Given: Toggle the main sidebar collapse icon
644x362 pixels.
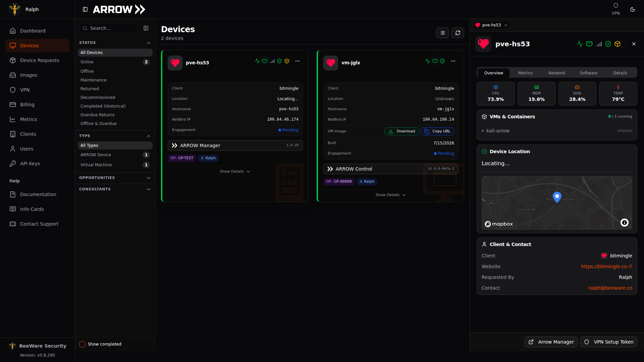Looking at the screenshot, I should pos(85,9).
